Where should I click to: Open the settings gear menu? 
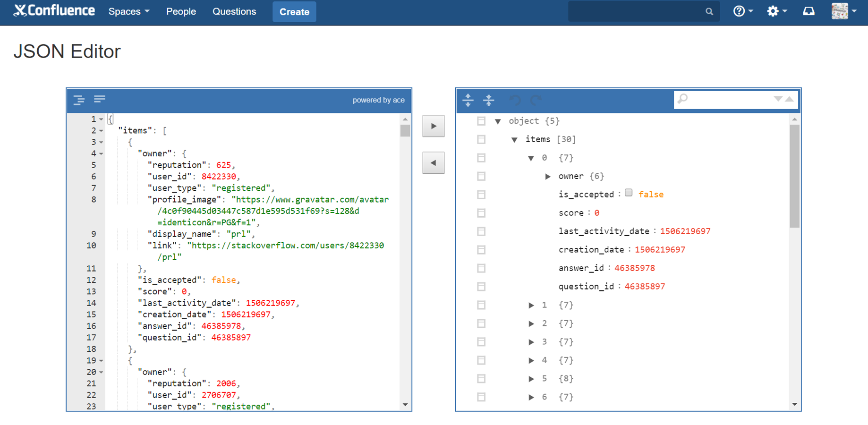pos(777,11)
